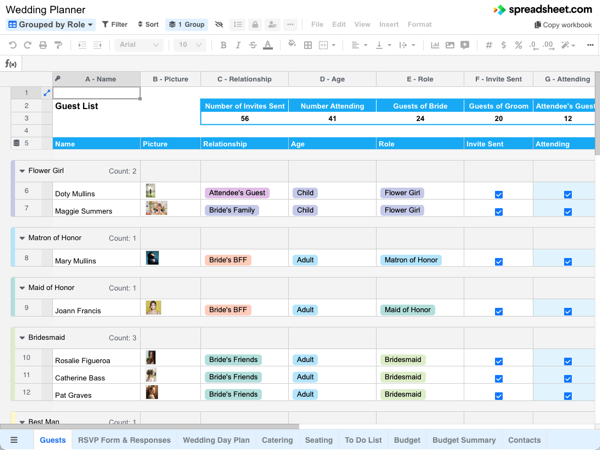Collapse the Flower Girl group
Viewport: 600px width, 450px height.
click(x=22, y=171)
